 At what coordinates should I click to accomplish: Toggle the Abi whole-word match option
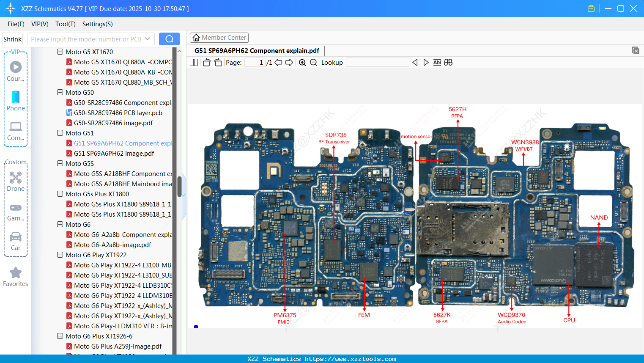(x=437, y=62)
